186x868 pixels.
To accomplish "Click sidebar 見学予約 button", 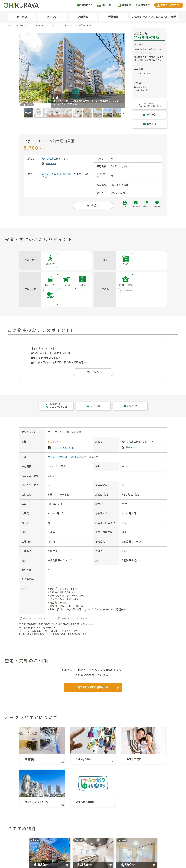I will click(x=149, y=115).
